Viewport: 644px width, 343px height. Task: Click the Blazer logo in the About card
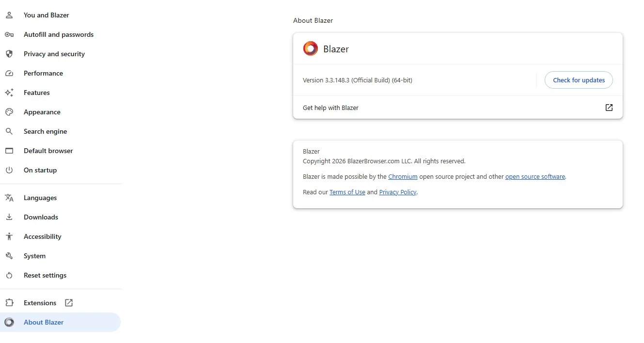click(311, 48)
